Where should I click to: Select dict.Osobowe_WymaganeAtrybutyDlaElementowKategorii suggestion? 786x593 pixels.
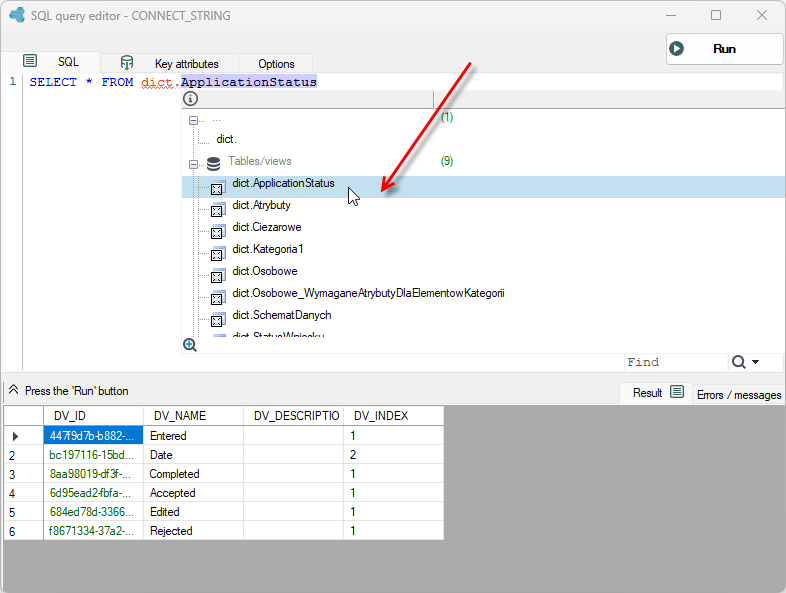click(368, 293)
